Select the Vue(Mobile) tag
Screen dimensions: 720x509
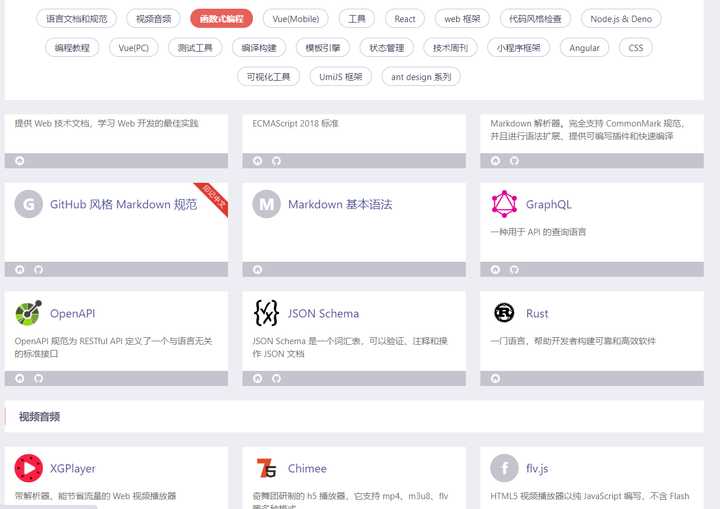pos(296,19)
